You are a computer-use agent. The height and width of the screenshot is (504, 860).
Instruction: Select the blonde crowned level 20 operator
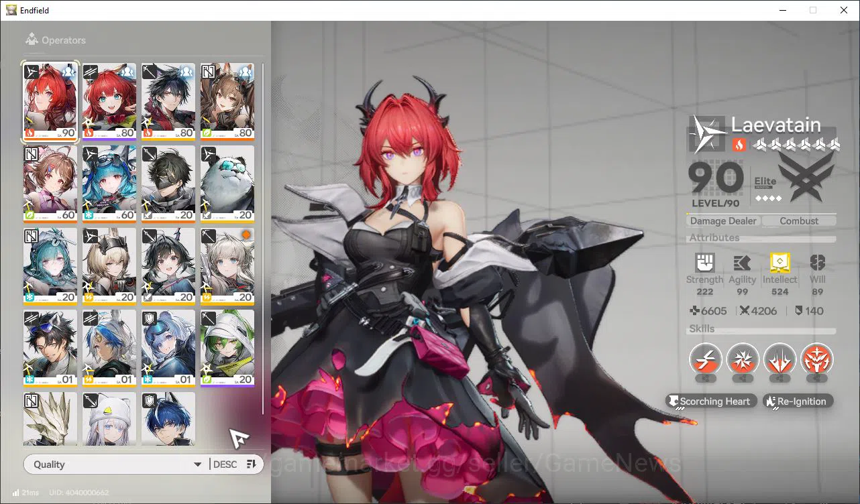pyautogui.click(x=109, y=266)
